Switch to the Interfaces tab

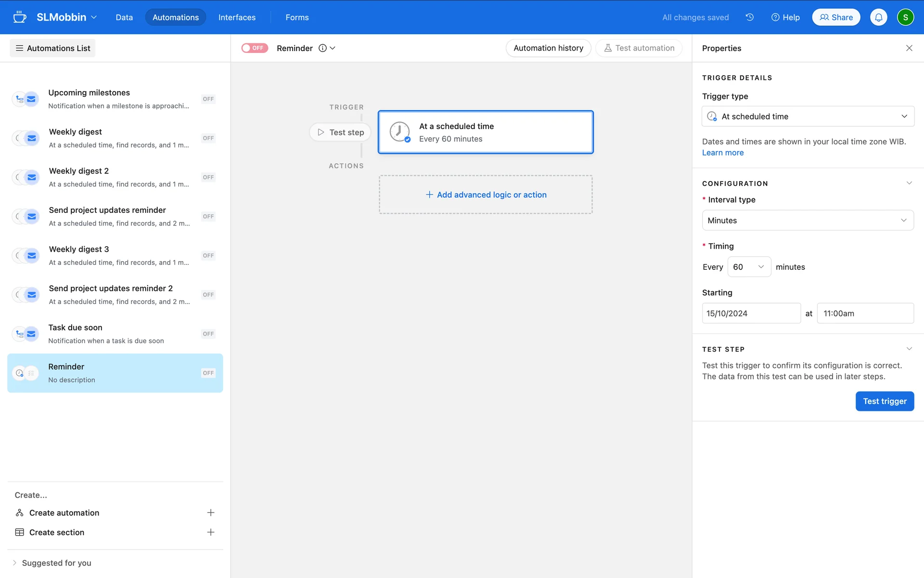click(237, 17)
